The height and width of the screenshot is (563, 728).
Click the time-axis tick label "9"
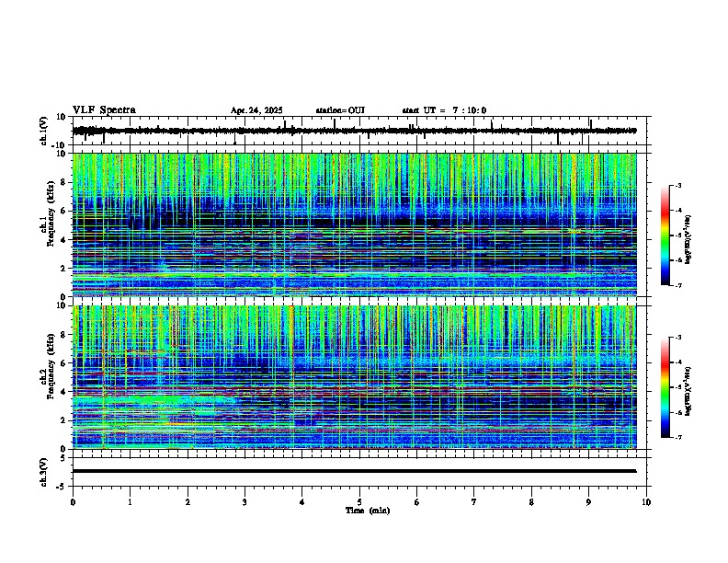coord(588,502)
